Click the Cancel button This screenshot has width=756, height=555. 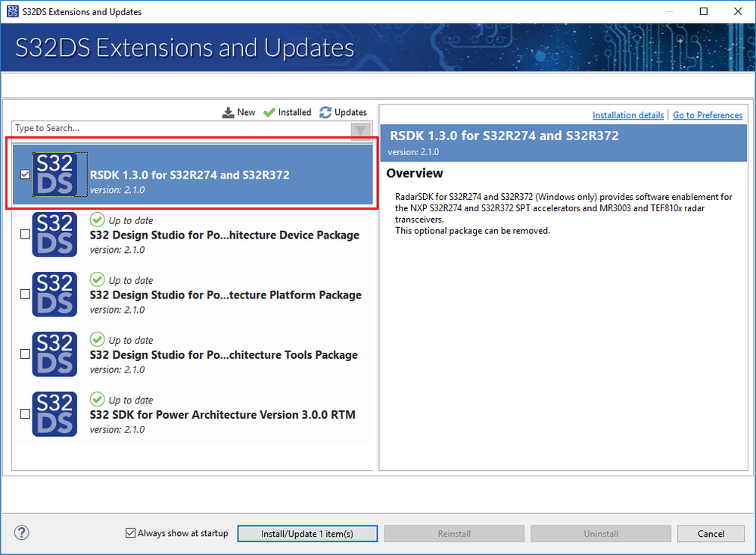pyautogui.click(x=711, y=534)
